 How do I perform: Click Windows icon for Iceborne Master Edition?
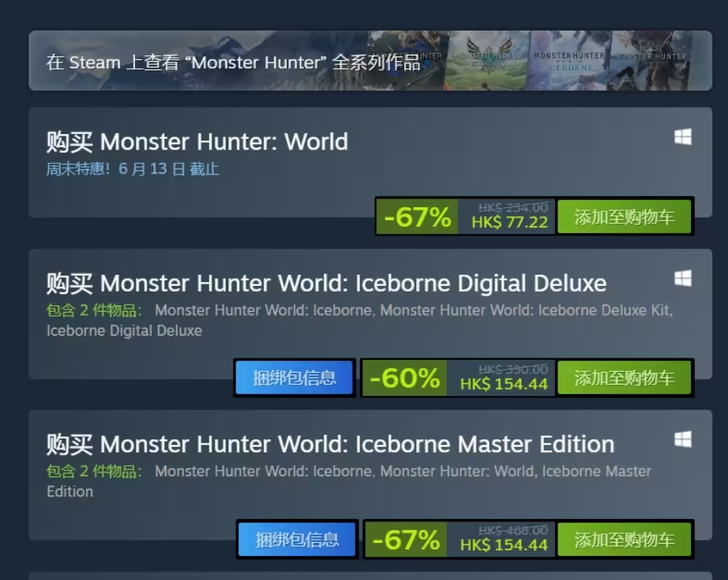click(x=682, y=439)
